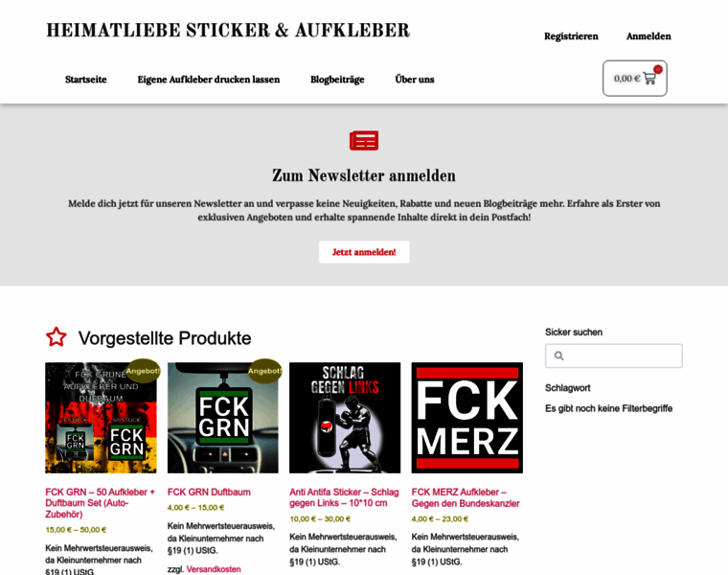Click the Heimatliebe Sticker & Aufkleber site title

228,31
